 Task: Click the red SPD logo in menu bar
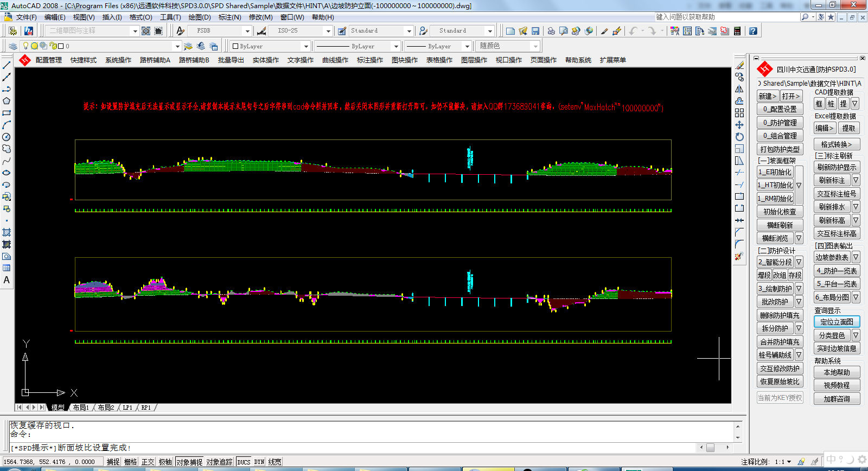24,60
